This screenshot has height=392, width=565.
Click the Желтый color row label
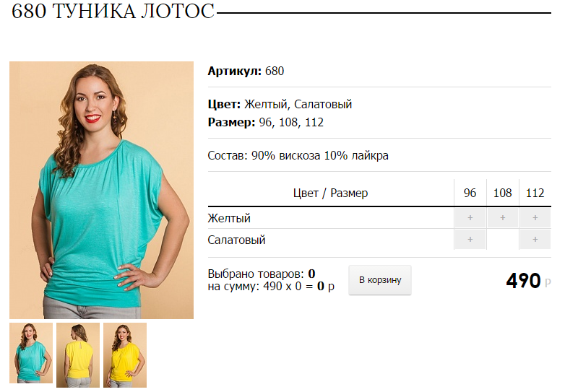click(229, 218)
